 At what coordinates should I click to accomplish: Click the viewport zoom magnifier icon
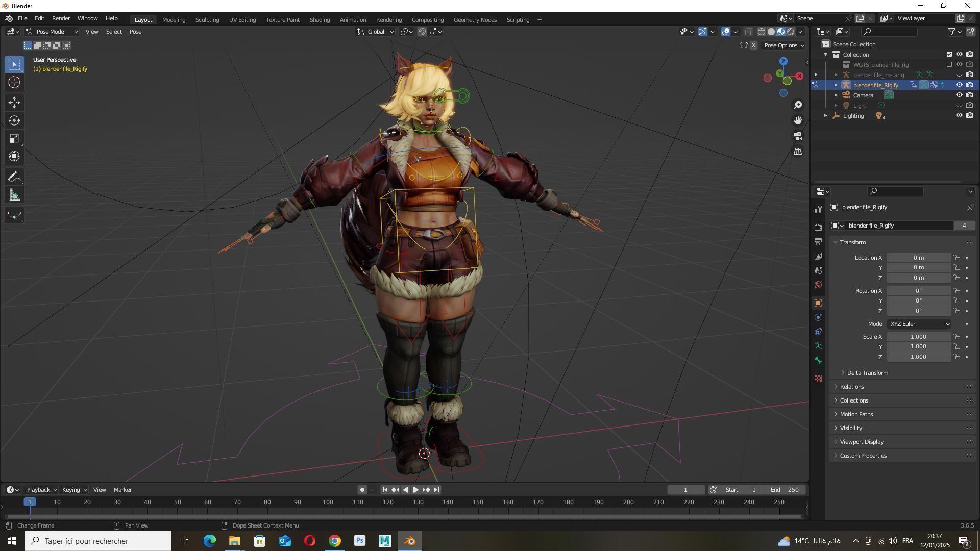coord(798,105)
